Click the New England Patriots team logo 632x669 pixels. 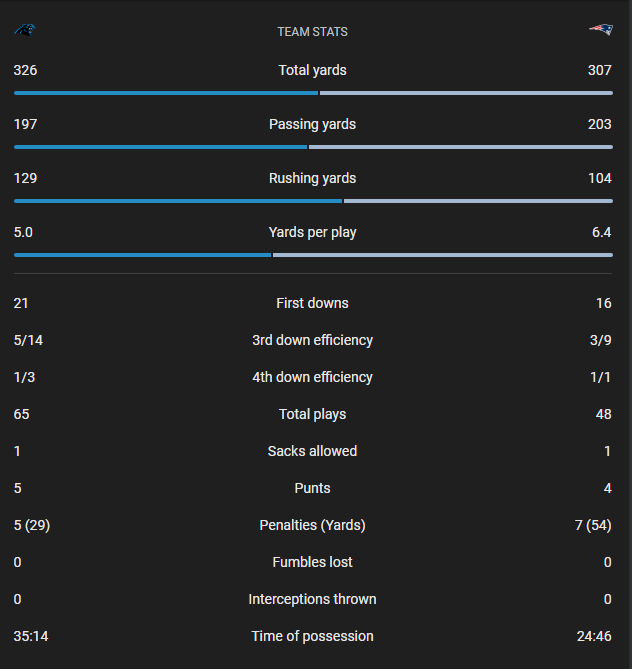coord(601,30)
